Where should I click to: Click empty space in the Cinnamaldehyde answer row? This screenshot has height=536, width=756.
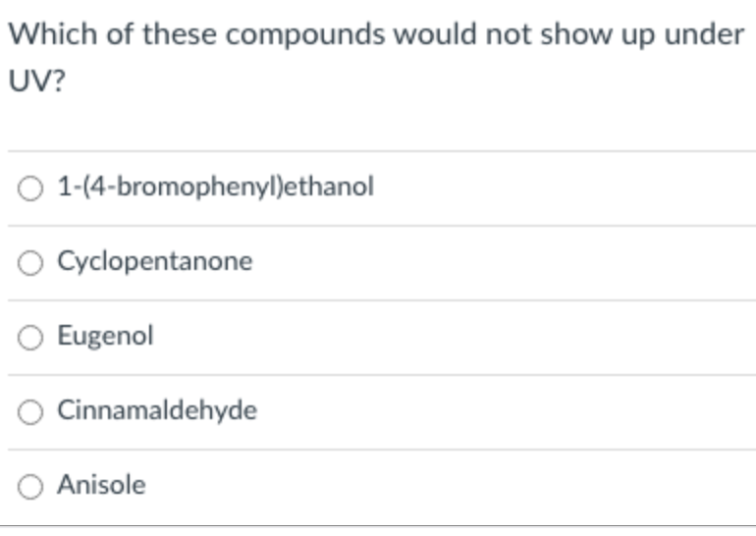click(x=507, y=411)
